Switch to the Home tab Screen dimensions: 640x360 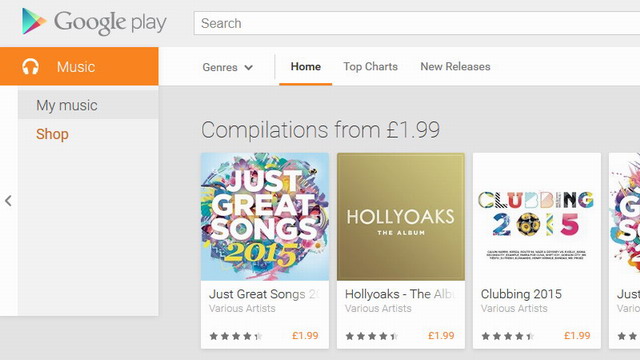click(x=306, y=67)
